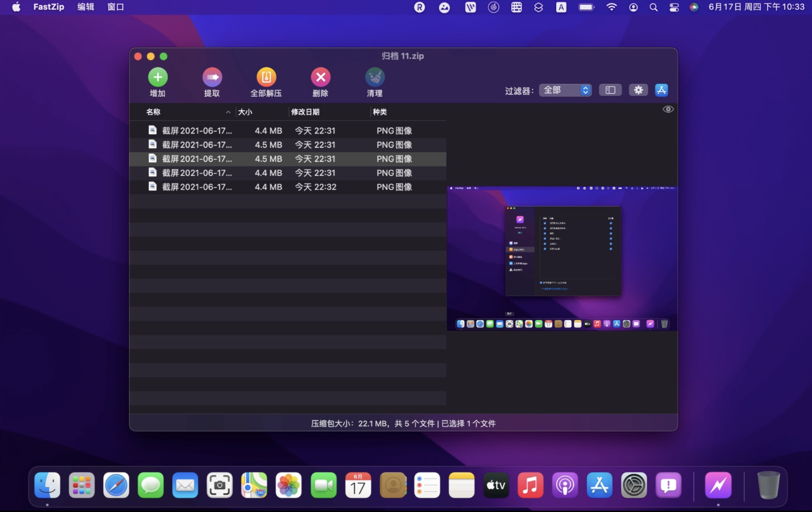Image resolution: width=812 pixels, height=512 pixels.
Task: Open the settings gear button
Action: (638, 90)
